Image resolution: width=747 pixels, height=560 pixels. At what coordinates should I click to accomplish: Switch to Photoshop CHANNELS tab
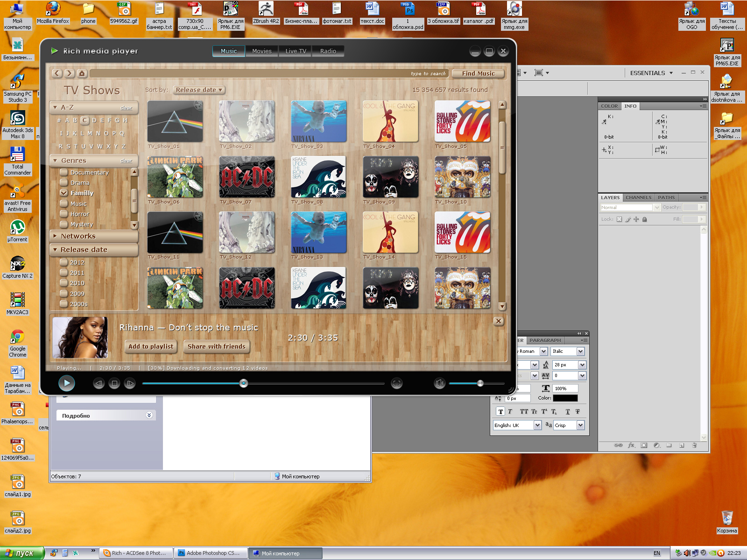coord(638,197)
